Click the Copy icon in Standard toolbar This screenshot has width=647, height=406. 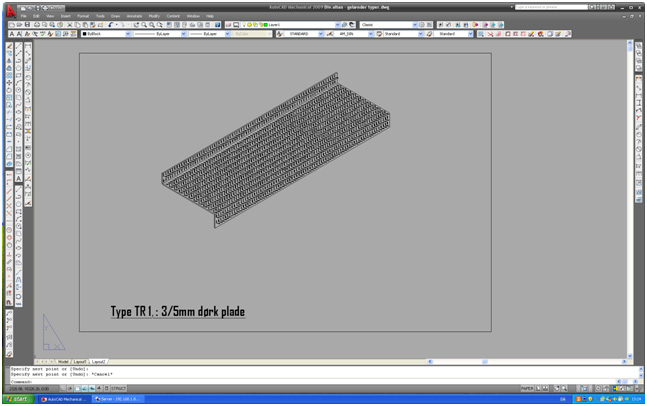[77, 25]
